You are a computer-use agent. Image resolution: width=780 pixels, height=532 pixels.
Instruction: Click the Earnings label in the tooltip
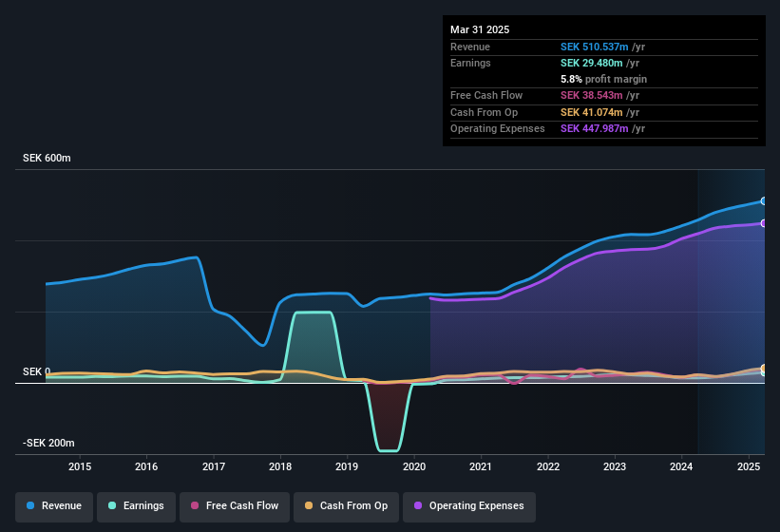pyautogui.click(x=470, y=63)
